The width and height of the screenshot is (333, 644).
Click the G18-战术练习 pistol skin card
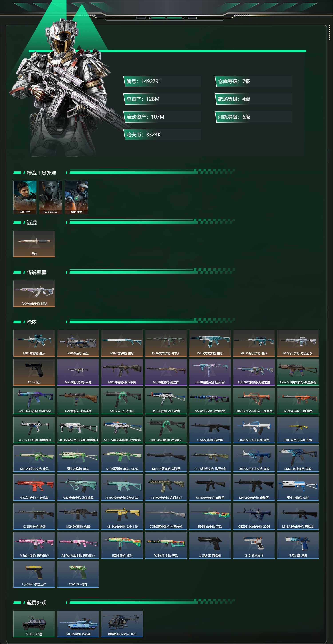(x=254, y=545)
